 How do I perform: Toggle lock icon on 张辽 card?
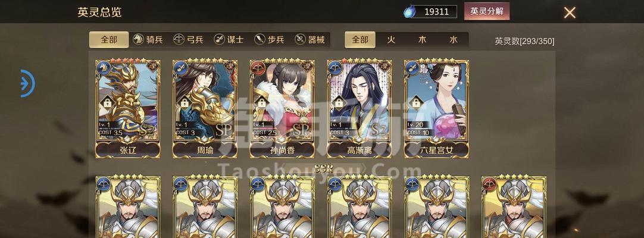click(x=107, y=102)
